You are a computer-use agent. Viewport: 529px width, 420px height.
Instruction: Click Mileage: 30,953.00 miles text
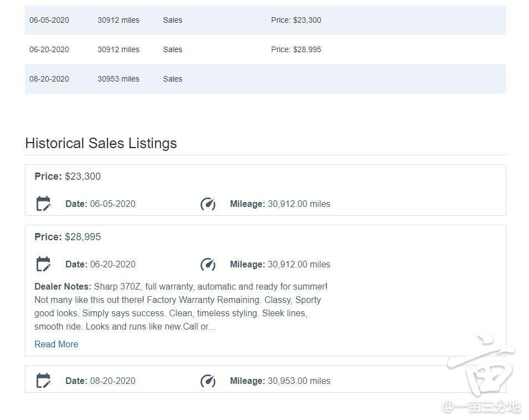pyautogui.click(x=280, y=381)
